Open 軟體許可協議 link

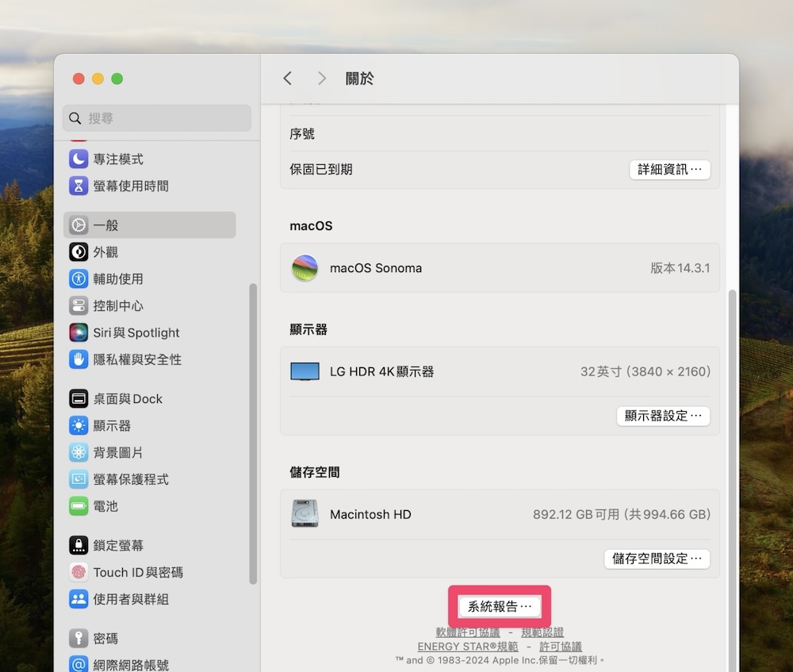pos(468,632)
